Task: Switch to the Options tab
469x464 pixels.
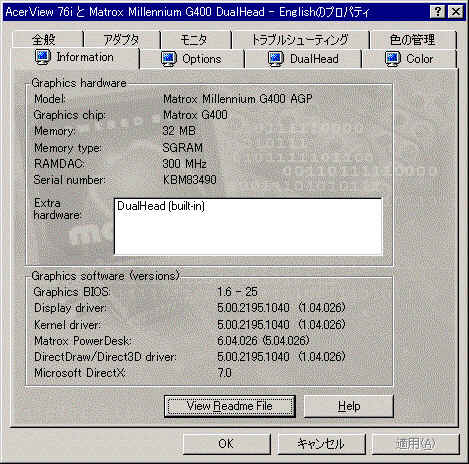Action: click(x=192, y=59)
